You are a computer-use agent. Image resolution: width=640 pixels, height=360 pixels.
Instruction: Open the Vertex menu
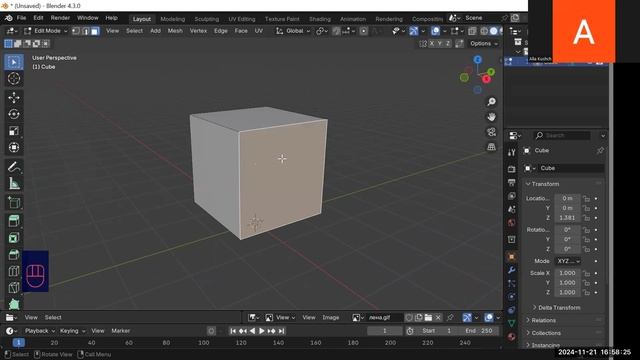pos(198,31)
